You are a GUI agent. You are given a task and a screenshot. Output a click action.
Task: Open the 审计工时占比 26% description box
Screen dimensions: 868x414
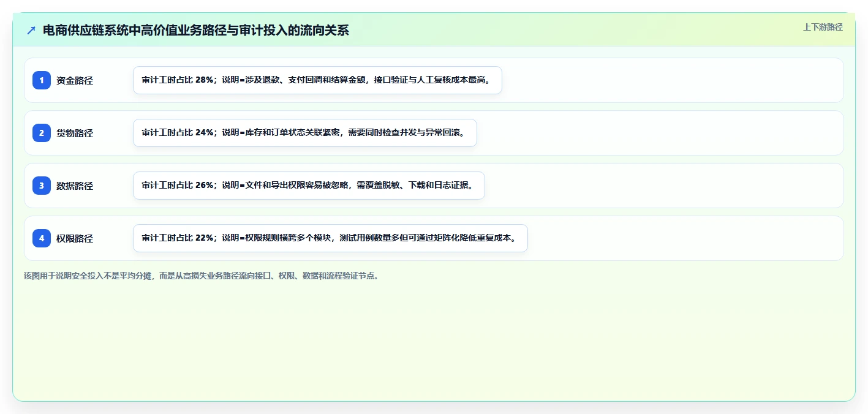point(309,186)
